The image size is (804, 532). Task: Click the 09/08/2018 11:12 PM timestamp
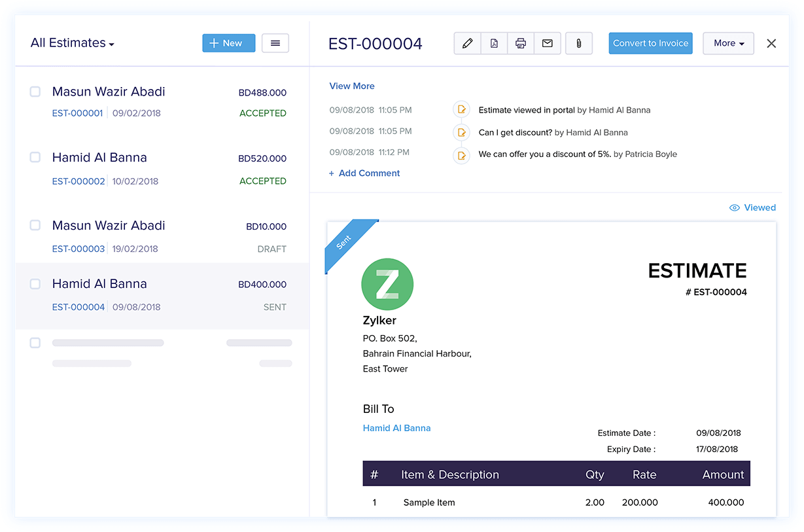(370, 152)
